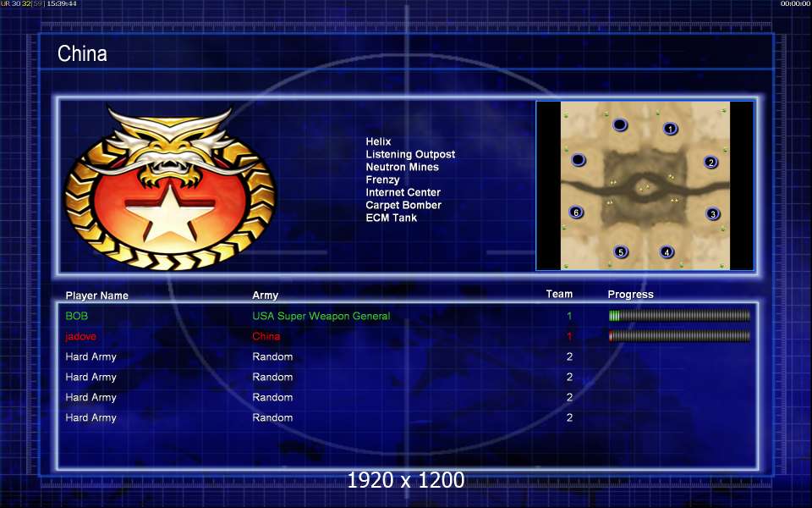Click the blank start marker beside marker 1

pos(620,124)
